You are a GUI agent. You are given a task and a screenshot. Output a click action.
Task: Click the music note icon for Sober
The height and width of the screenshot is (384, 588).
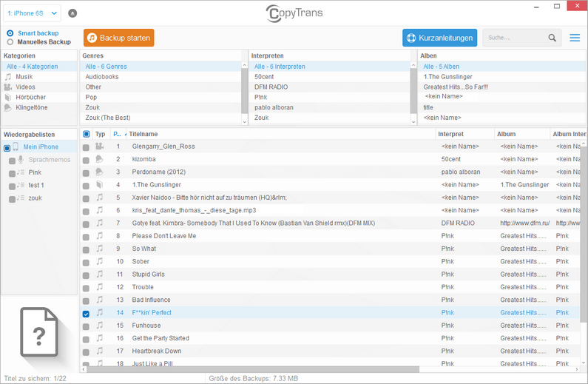99,261
